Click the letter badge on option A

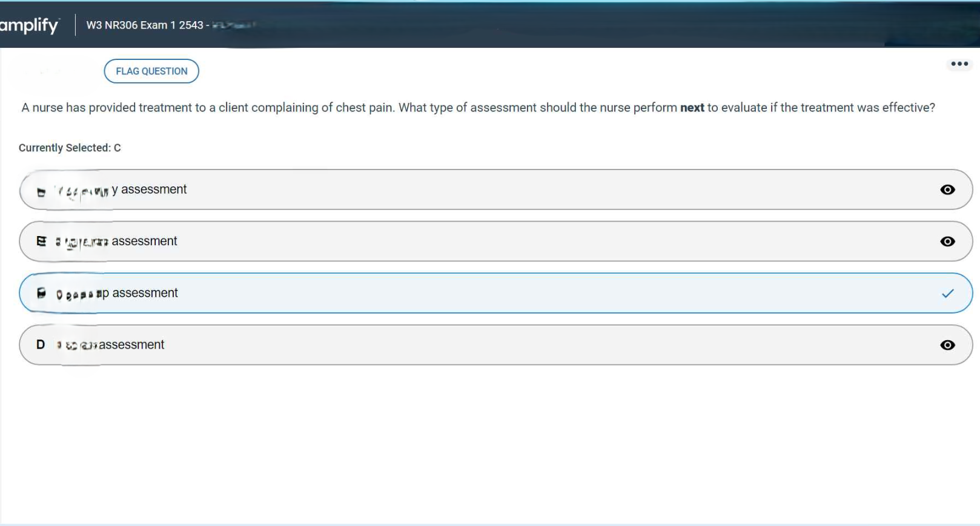(x=41, y=189)
